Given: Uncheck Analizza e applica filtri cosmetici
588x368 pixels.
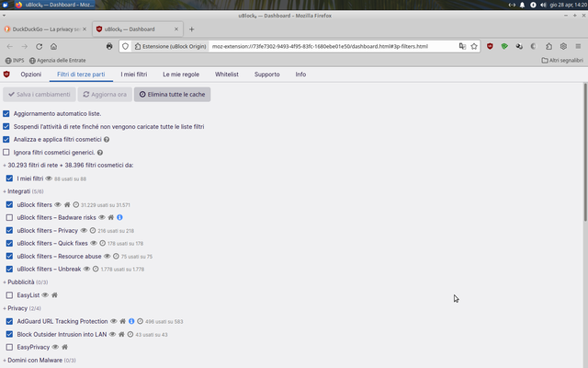Looking at the screenshot, I should (x=6, y=139).
